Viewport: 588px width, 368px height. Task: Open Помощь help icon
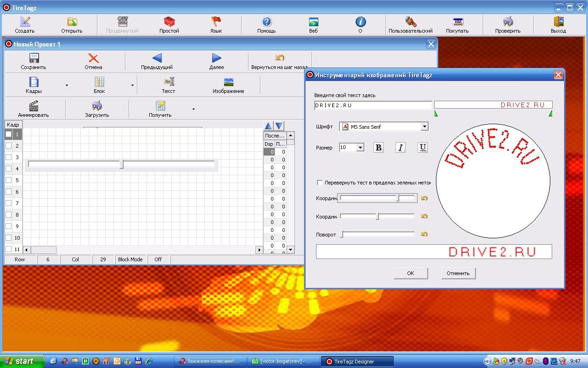click(x=266, y=22)
